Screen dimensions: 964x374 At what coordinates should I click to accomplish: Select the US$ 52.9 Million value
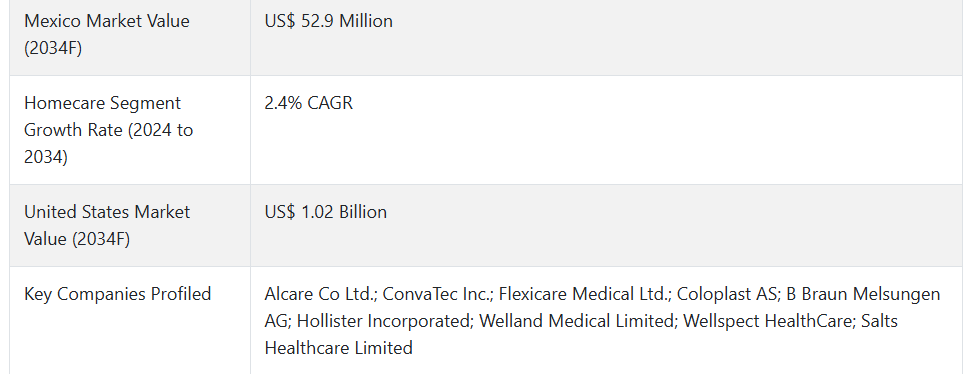[328, 21]
